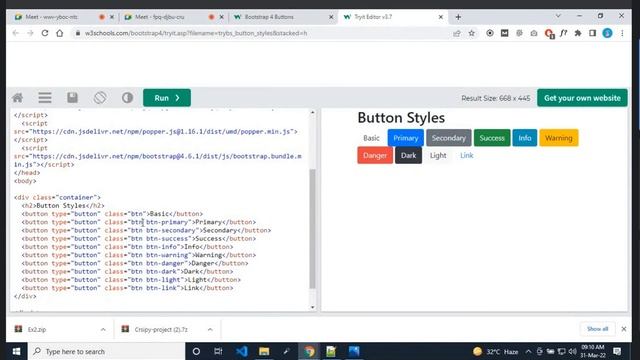Open a new browser tab
This screenshot has height=360, width=640.
tap(458, 17)
